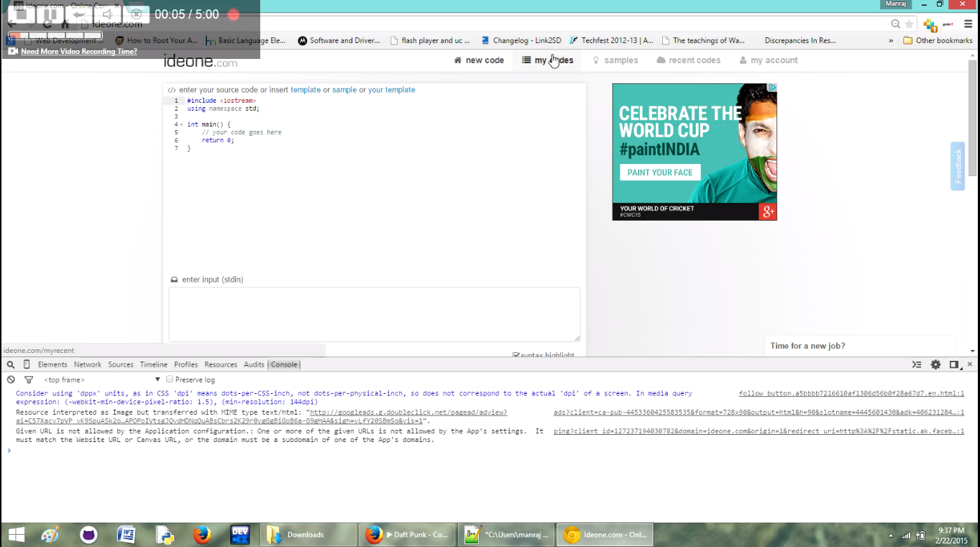Mute the recorder's speaker audio
The width and height of the screenshot is (980, 547).
[108, 14]
